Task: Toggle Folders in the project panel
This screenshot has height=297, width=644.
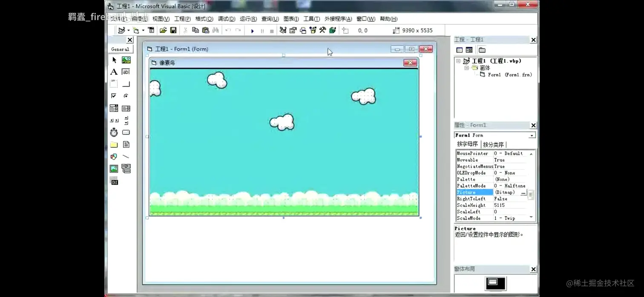Action: (482, 50)
